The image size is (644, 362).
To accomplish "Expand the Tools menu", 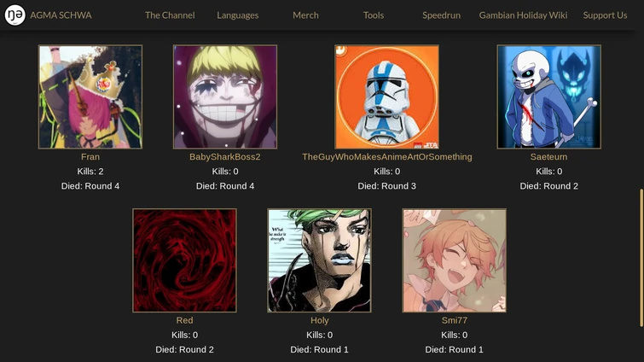I will point(374,15).
